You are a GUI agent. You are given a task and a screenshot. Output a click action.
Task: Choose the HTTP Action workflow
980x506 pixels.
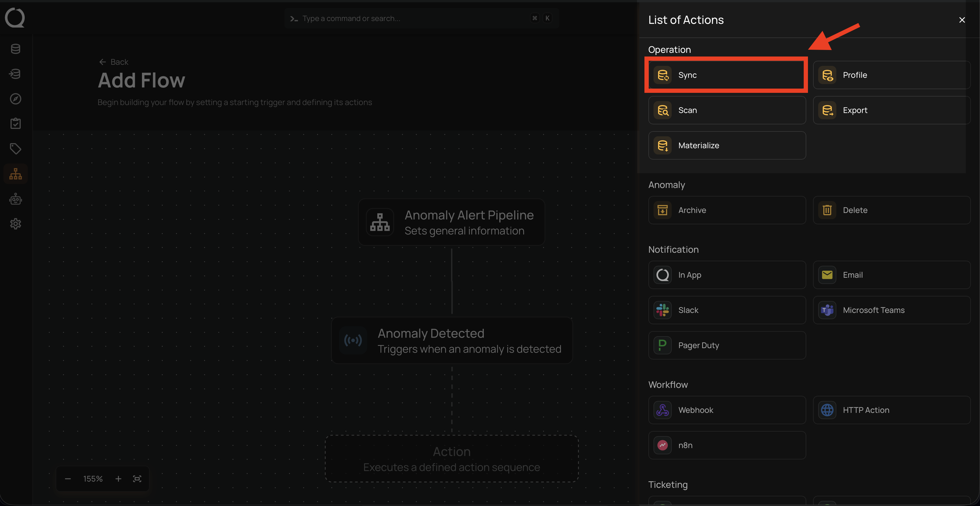pyautogui.click(x=891, y=410)
